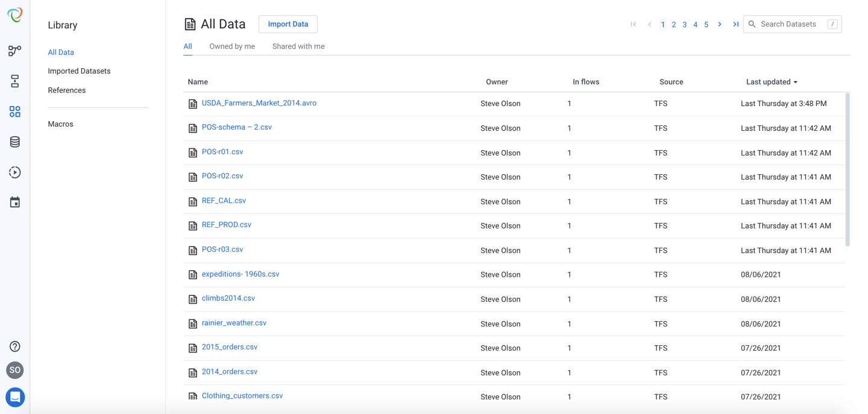This screenshot has height=414, width=868.
Task: Click the Flows icon in left sidebar
Action: click(14, 51)
